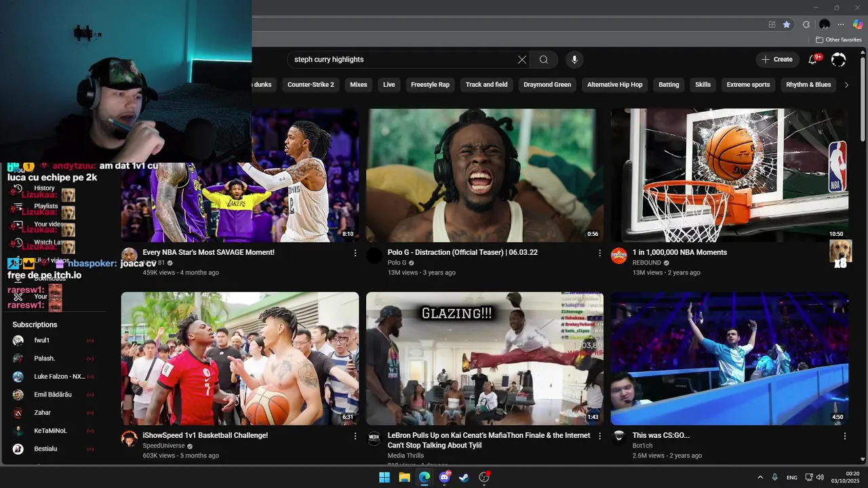Open the Media Thrills channel link

[x=406, y=455]
